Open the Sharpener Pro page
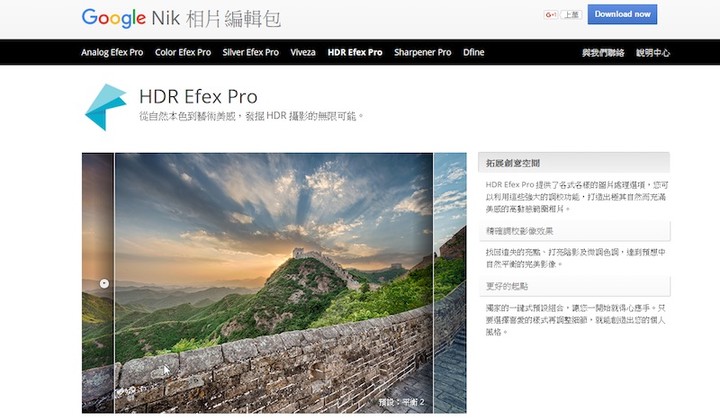 [422, 52]
